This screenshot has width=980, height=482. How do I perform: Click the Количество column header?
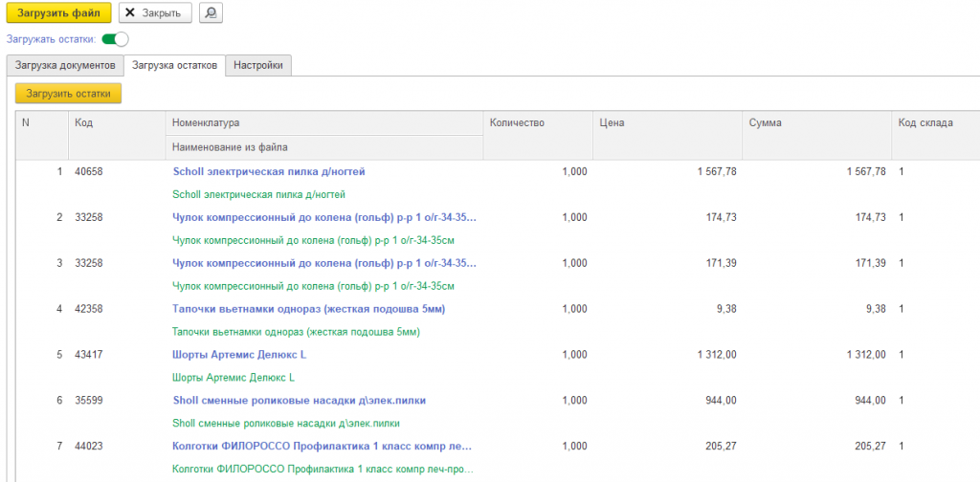[x=538, y=135]
